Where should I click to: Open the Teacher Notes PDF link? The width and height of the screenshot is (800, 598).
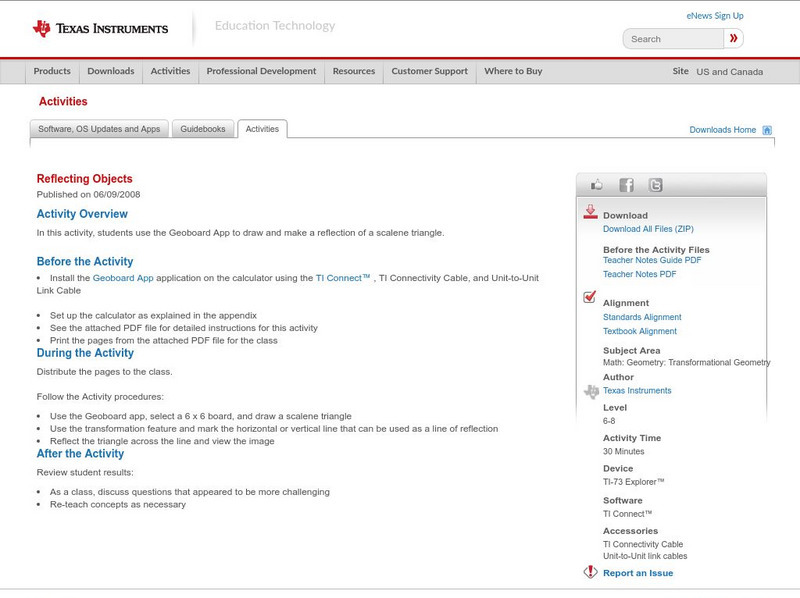point(639,275)
